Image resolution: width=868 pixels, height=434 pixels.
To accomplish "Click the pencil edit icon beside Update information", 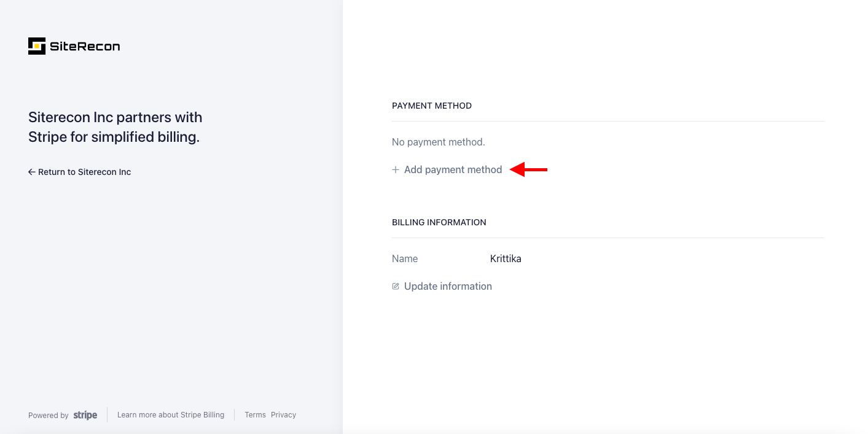I will click(396, 286).
